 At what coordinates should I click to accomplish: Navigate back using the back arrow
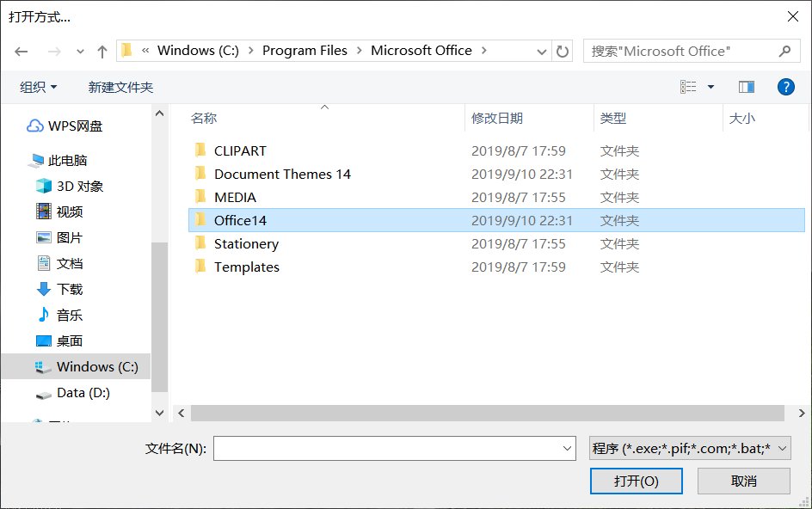pos(22,51)
